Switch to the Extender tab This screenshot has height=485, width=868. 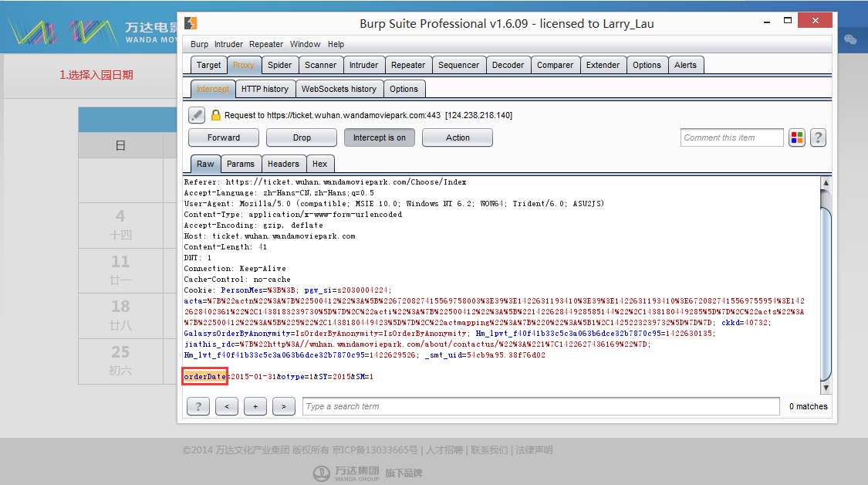coord(603,65)
